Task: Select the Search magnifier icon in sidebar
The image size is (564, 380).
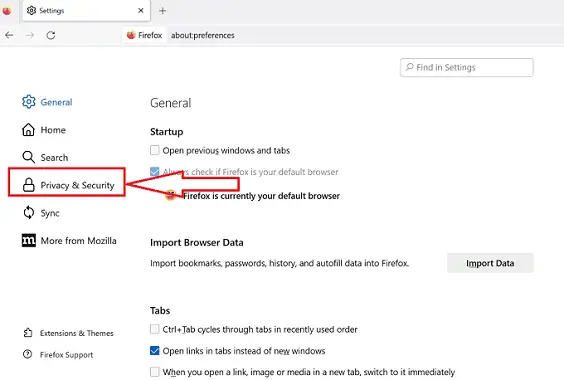Action: [x=28, y=157]
